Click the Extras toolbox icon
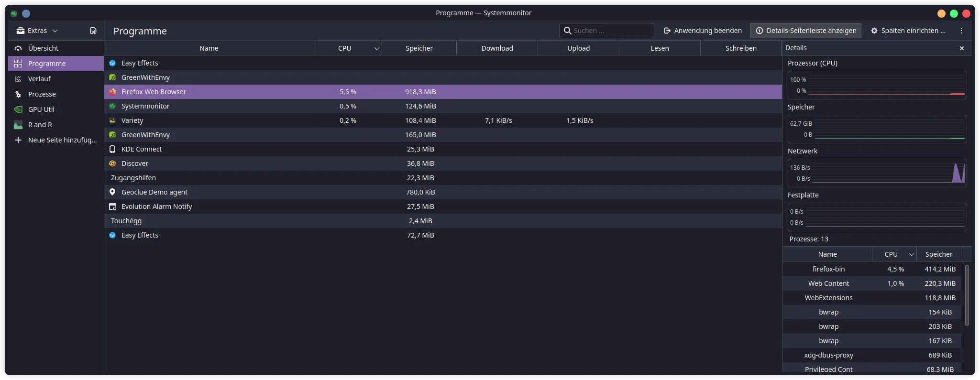This screenshot has height=380, width=980. click(x=20, y=31)
